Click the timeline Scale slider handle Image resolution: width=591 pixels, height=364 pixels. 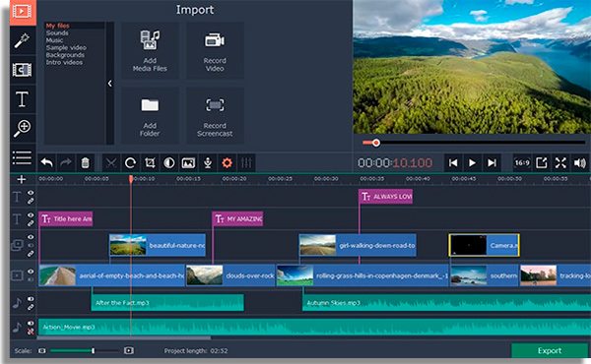click(x=94, y=351)
